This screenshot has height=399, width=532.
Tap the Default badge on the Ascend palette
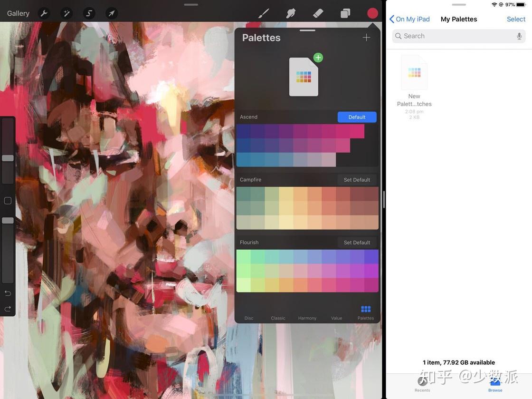(x=357, y=117)
